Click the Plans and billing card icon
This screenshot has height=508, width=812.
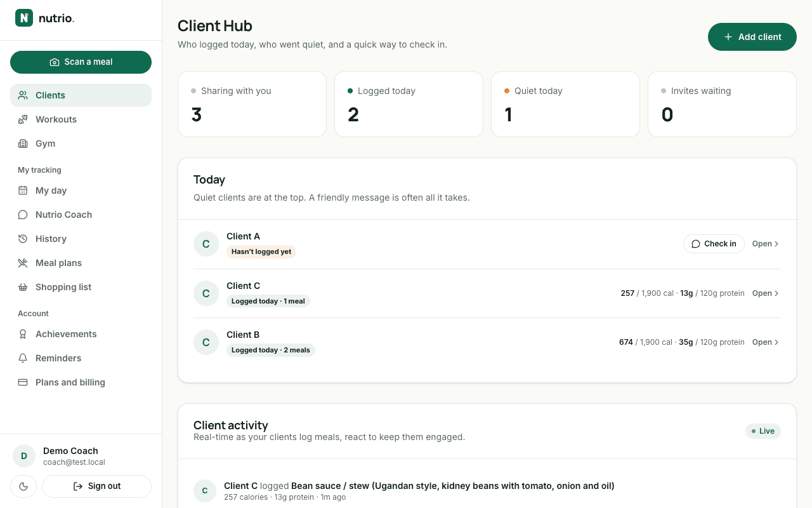[x=23, y=382]
